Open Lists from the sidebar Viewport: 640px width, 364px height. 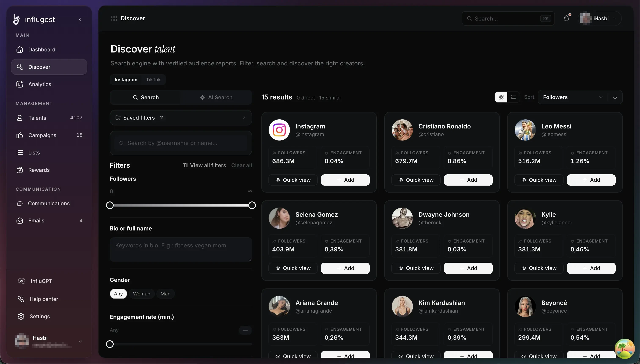pos(49,153)
